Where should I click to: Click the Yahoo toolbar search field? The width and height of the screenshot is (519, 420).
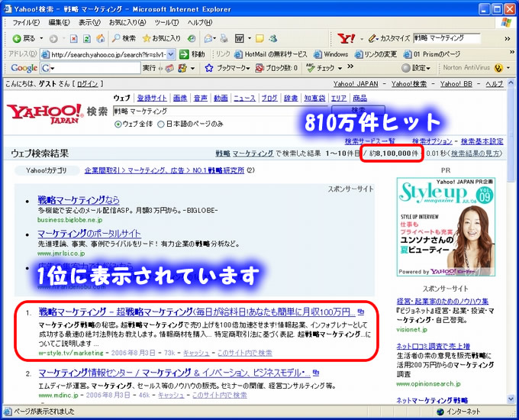coord(446,38)
